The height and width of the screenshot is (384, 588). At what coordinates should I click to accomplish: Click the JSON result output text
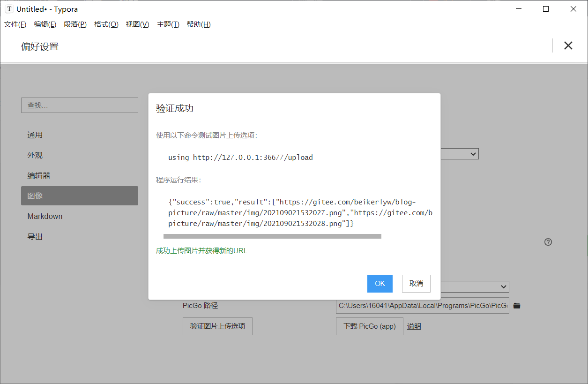coord(300,213)
